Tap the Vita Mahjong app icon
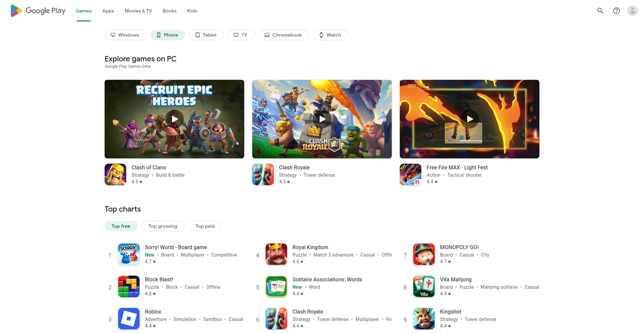644x333 pixels. point(424,286)
